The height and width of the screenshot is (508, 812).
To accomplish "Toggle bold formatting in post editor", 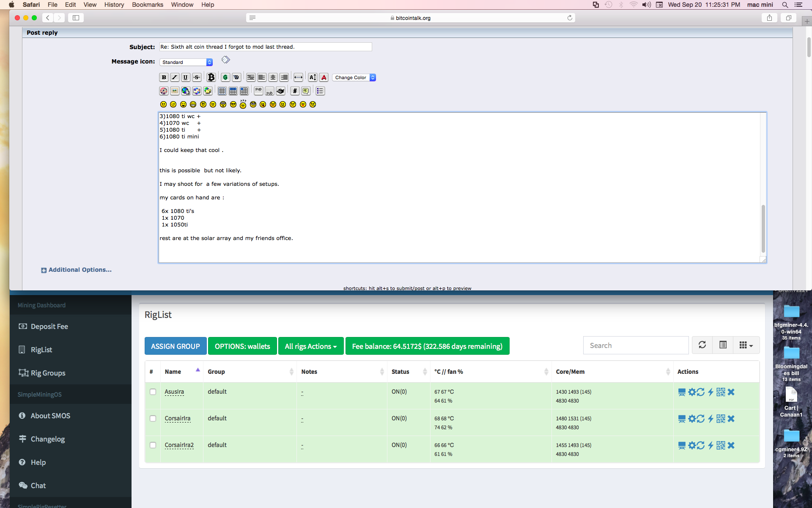I will (164, 77).
